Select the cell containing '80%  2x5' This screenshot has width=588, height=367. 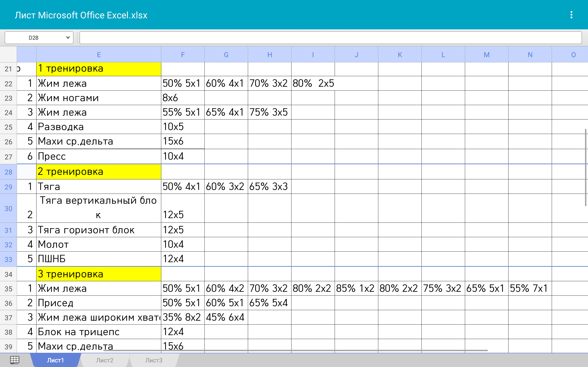pos(313,83)
